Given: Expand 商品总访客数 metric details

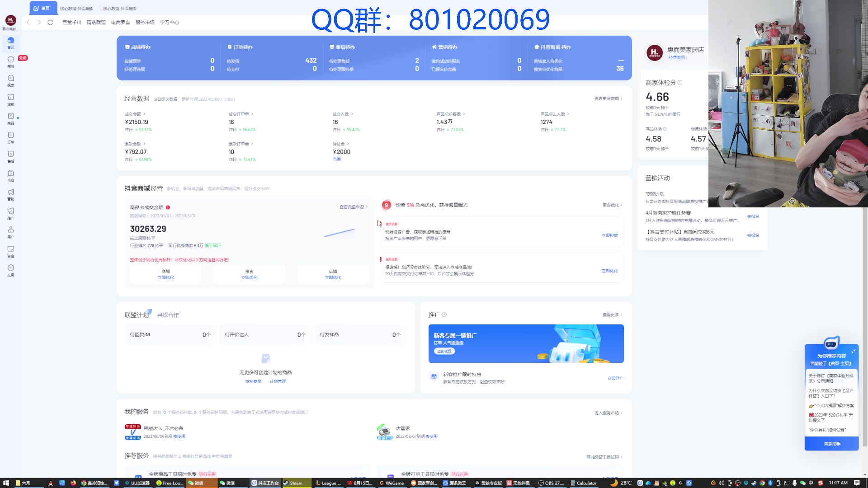Looking at the screenshot, I should click(x=450, y=114).
